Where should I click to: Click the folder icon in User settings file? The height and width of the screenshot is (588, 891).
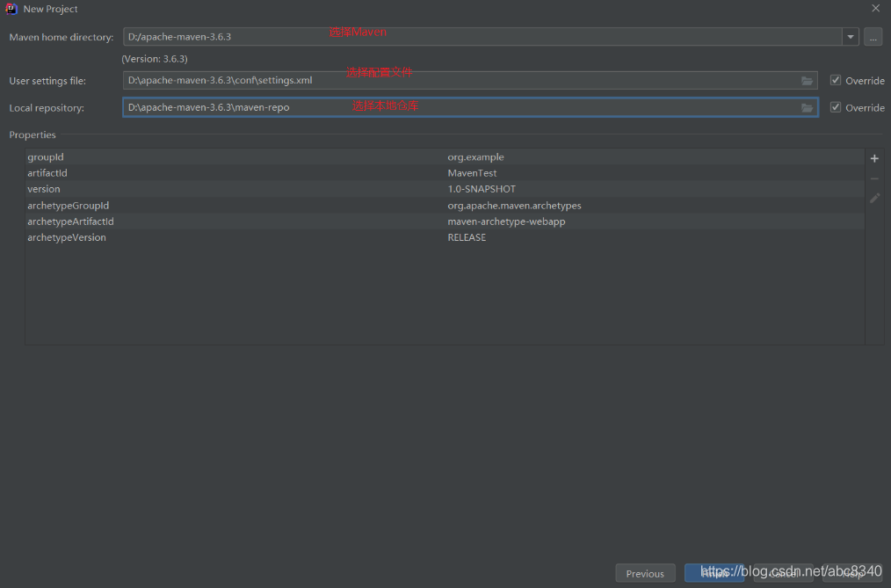[807, 81]
